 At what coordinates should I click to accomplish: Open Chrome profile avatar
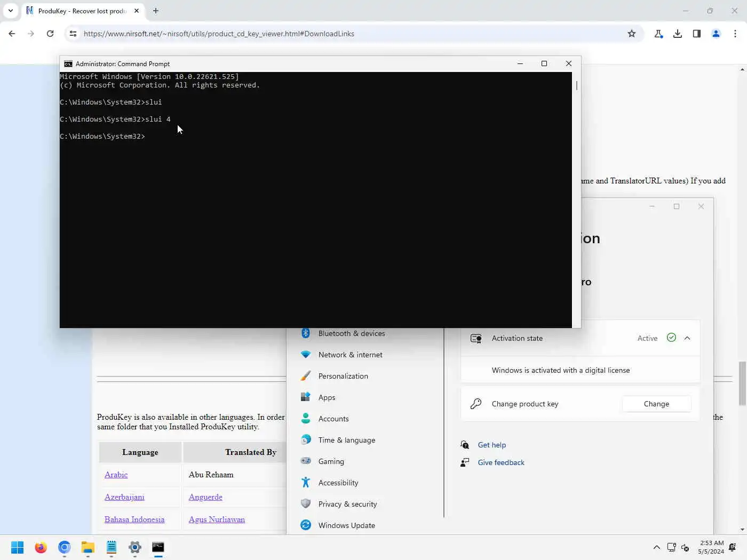click(716, 34)
